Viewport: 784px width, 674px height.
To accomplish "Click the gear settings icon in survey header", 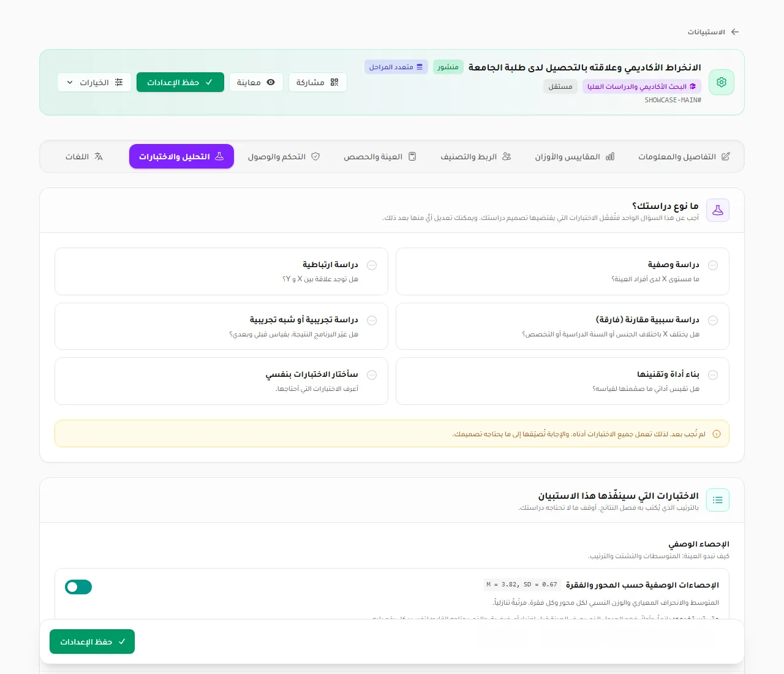I will 722,82.
